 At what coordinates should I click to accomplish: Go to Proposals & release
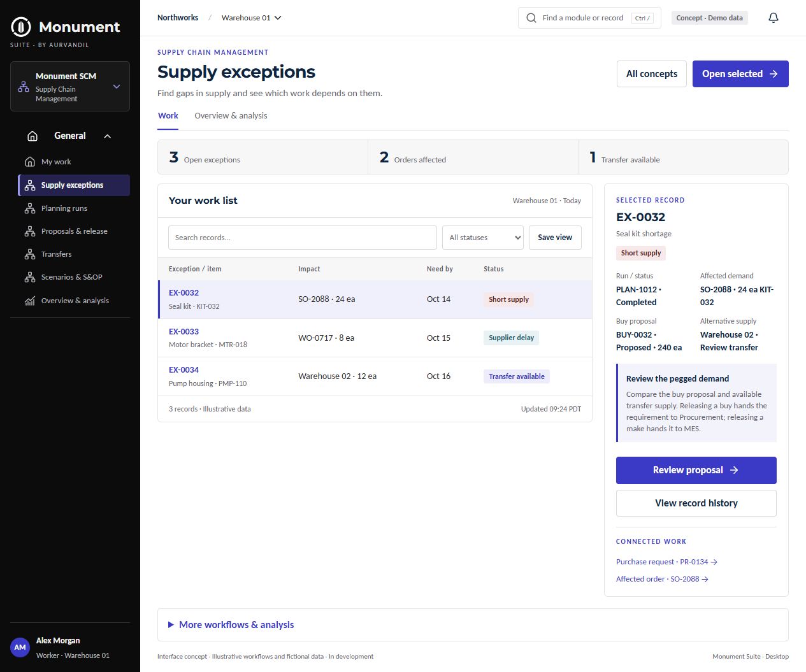tap(74, 231)
